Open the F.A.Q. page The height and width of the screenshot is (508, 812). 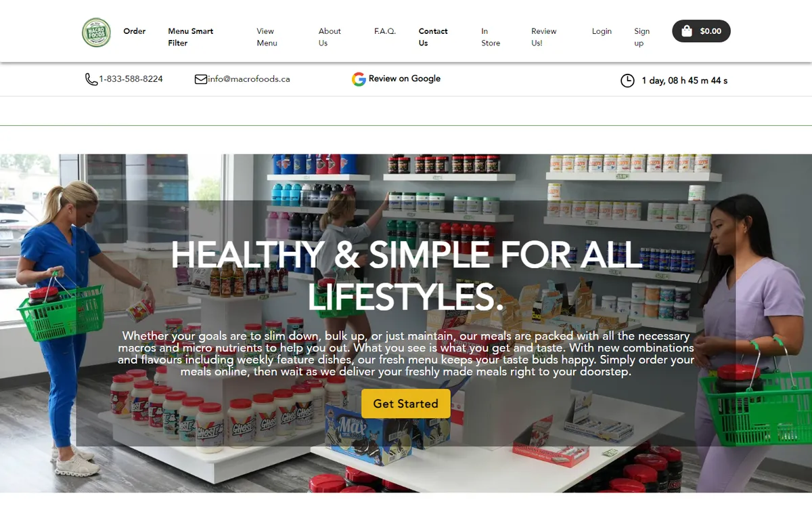[x=385, y=31]
